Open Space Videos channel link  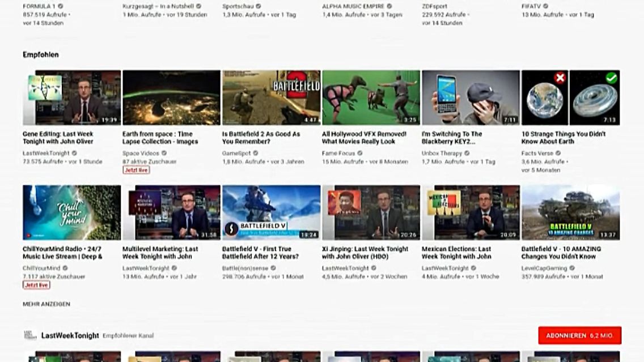(141, 153)
